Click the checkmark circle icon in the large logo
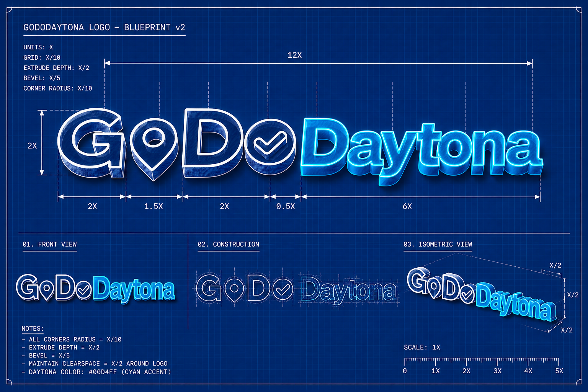Image resolution: width=588 pixels, height=392 pixels. pos(270,147)
